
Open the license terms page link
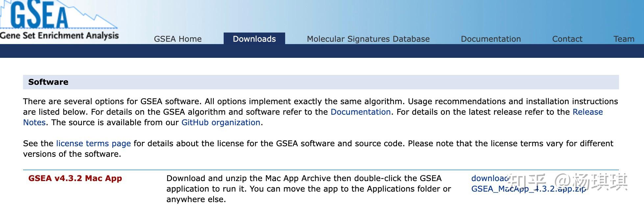coord(93,143)
